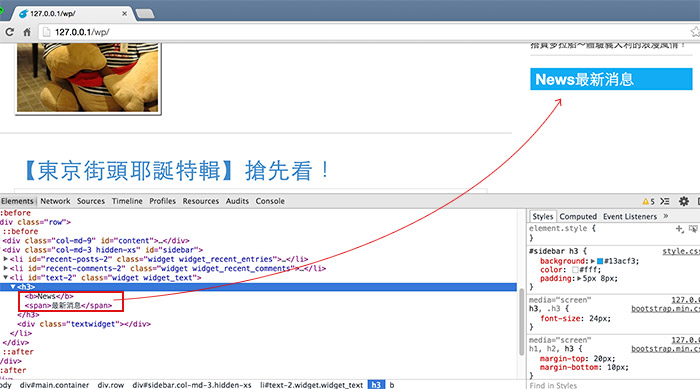Open bootstrap.min.css link for h1, h2, h3 rule
This screenshot has width=700, height=389.
click(x=665, y=349)
